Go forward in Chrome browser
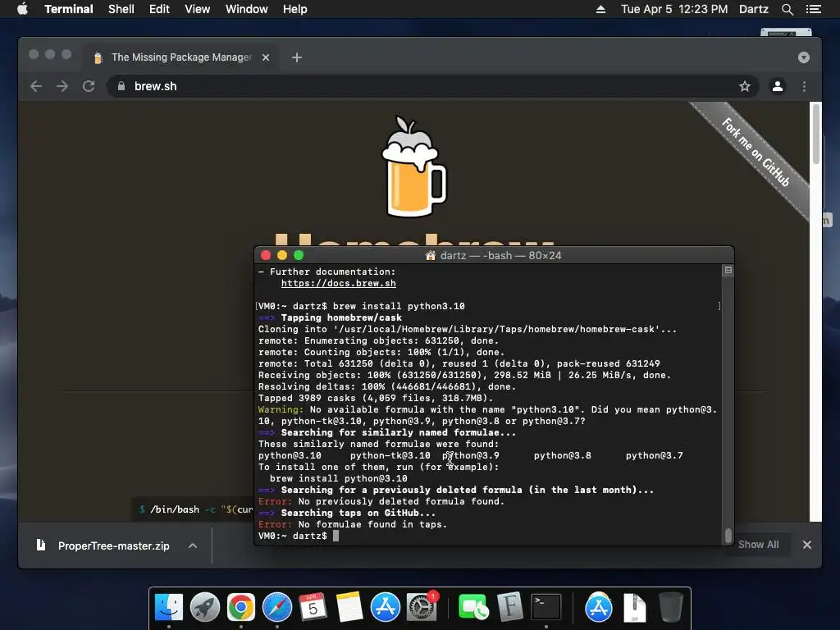This screenshot has height=630, width=840. coord(62,86)
